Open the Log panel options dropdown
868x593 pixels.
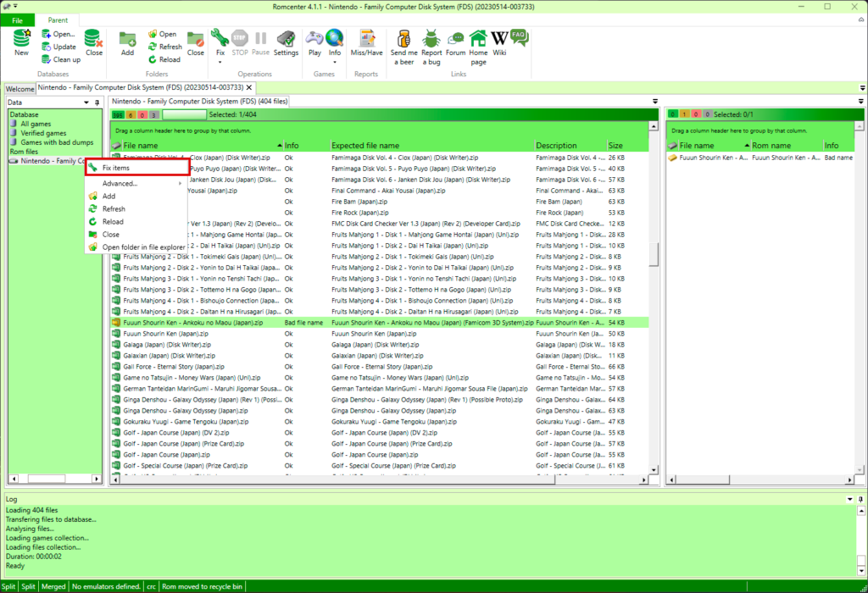849,499
